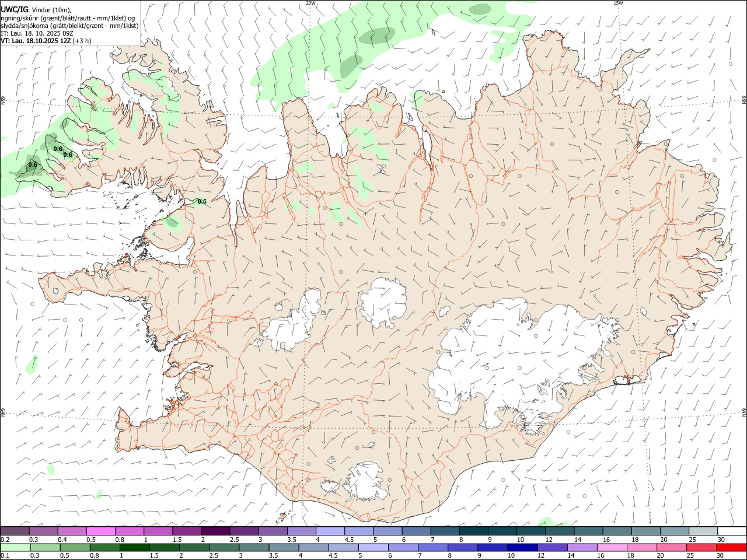Click the lower legend swatch between 20 and 25
This screenshot has width=747, height=560.
point(671,547)
